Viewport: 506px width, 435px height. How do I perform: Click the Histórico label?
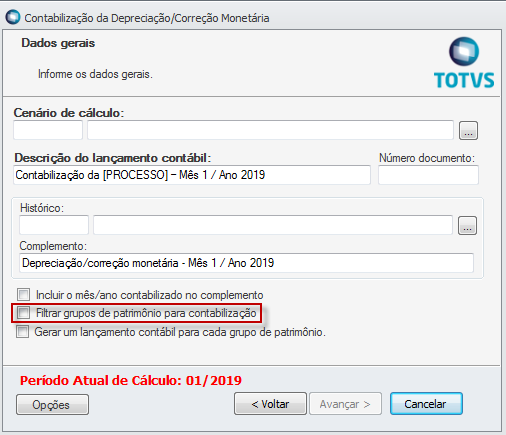[42, 208]
